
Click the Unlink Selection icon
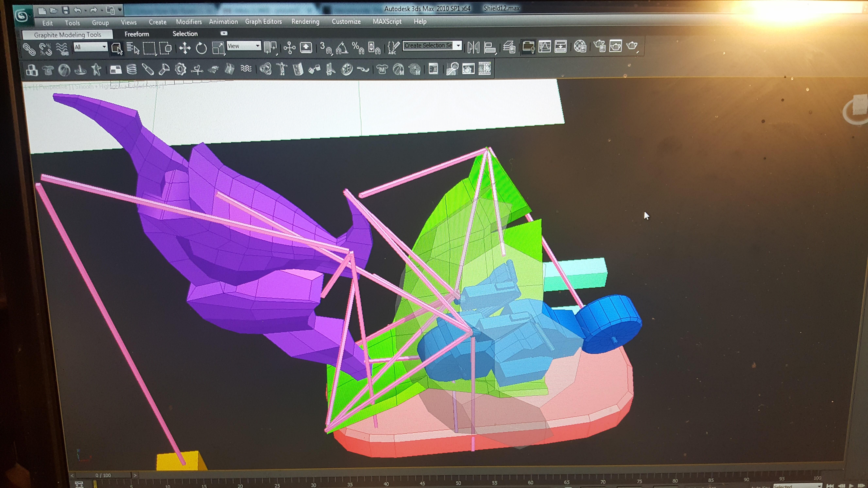click(45, 49)
